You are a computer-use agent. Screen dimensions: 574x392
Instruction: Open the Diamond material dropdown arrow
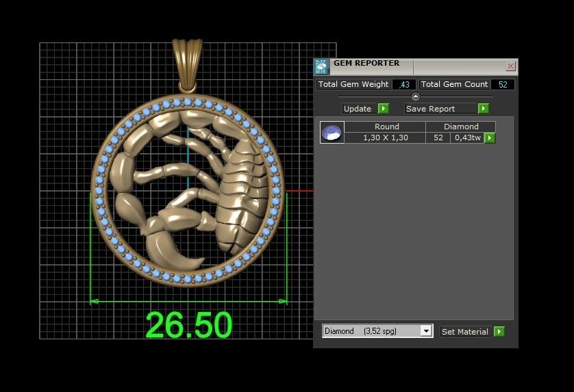(426, 331)
